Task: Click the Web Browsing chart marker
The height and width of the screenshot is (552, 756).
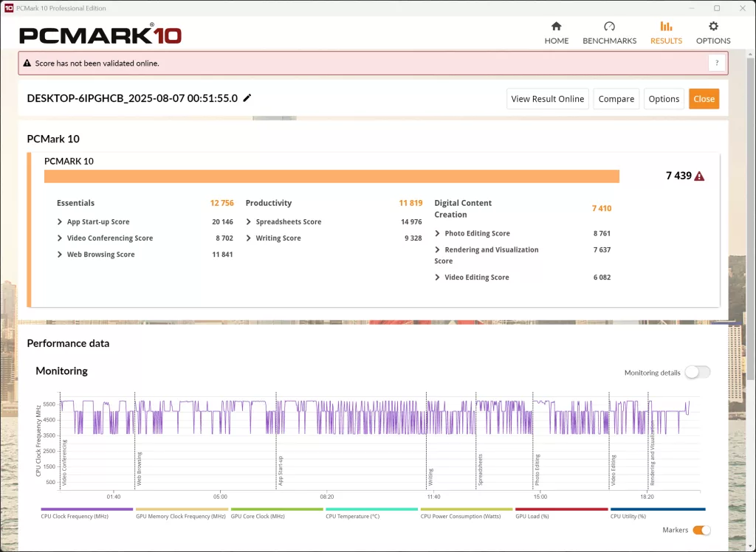Action: tap(140, 468)
